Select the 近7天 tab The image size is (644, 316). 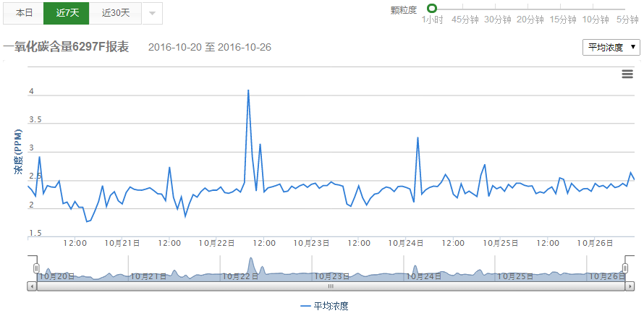(x=67, y=13)
